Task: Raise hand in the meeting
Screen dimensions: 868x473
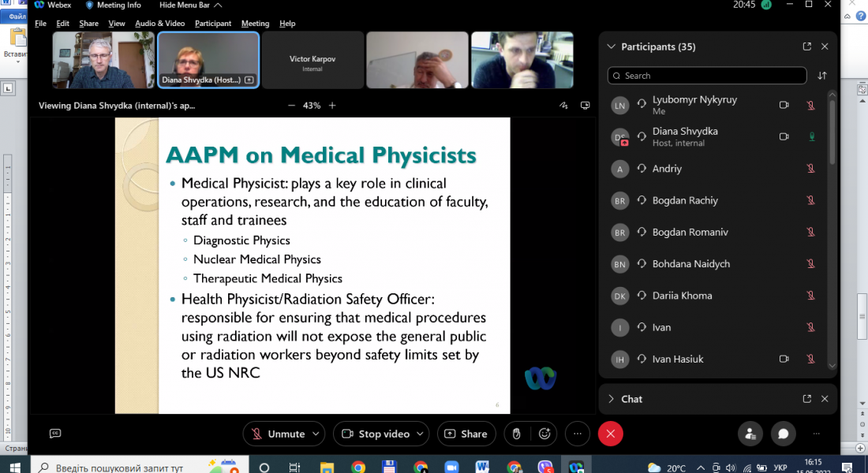Action: [x=516, y=434]
